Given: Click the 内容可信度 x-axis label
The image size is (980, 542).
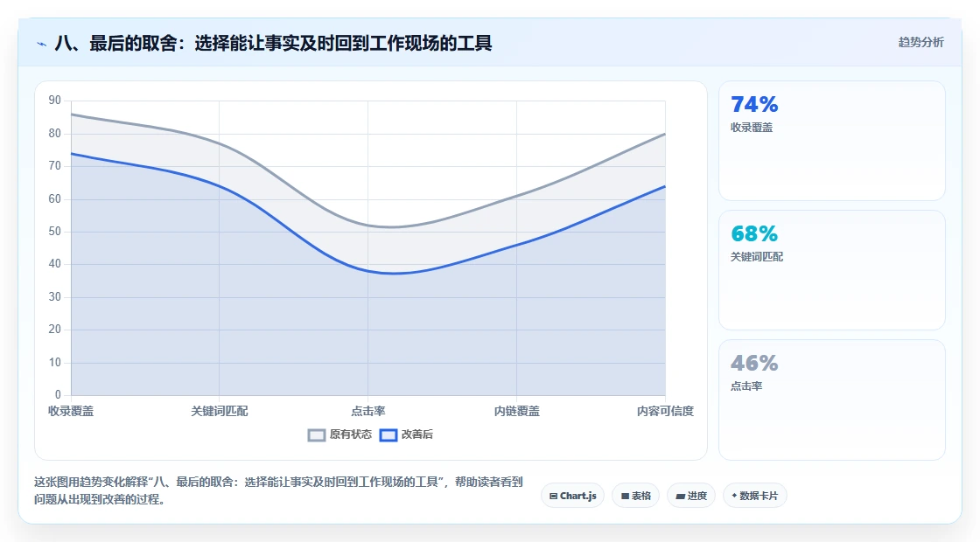Looking at the screenshot, I should click(665, 412).
